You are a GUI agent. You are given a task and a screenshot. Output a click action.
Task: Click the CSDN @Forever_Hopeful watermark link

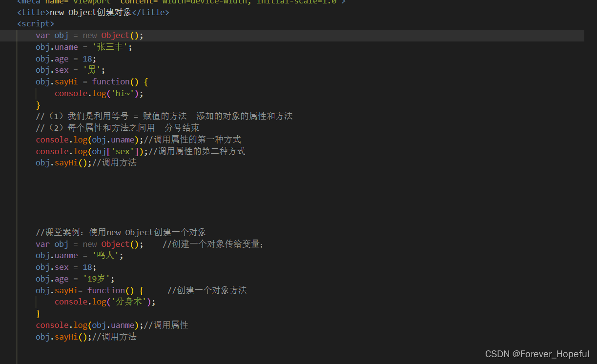pos(536,354)
